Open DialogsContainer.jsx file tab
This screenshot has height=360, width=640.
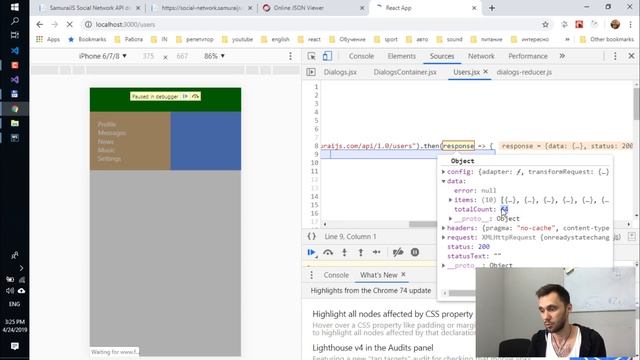click(x=405, y=72)
